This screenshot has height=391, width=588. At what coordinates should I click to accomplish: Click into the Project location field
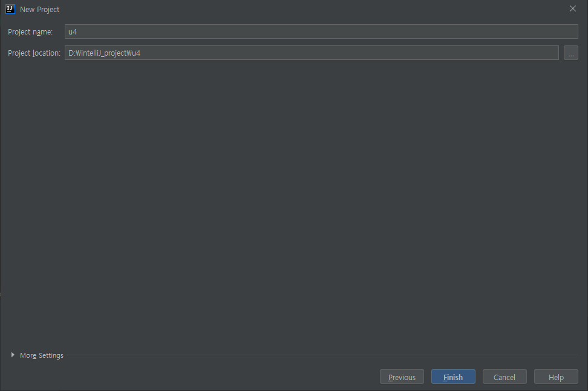(312, 53)
